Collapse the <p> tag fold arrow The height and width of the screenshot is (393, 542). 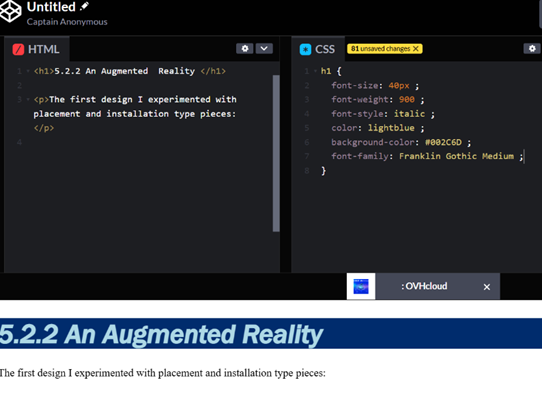(x=28, y=100)
